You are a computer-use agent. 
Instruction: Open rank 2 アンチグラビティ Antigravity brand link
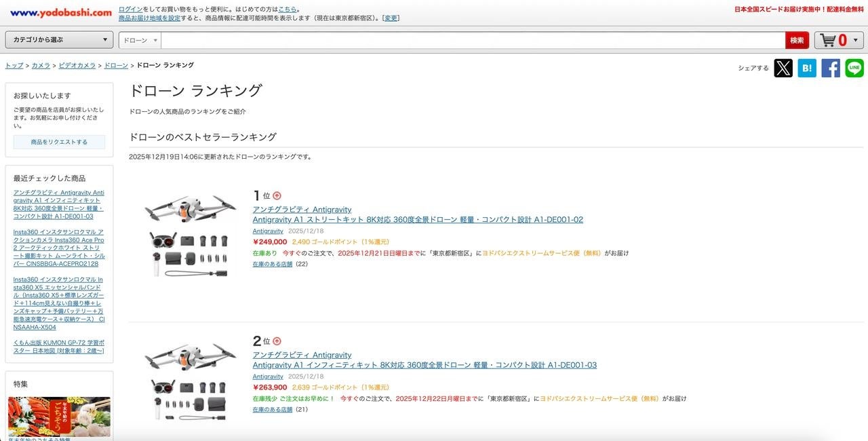click(302, 355)
